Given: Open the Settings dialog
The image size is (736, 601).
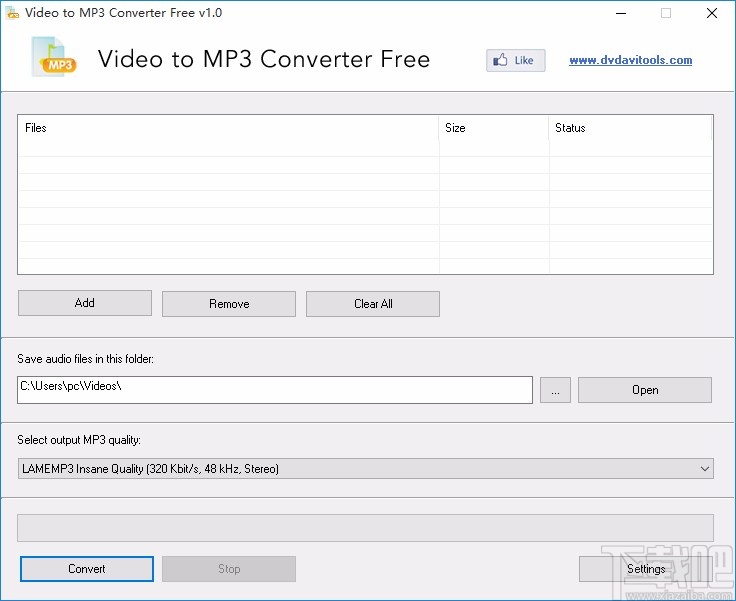Looking at the screenshot, I should click(646, 569).
